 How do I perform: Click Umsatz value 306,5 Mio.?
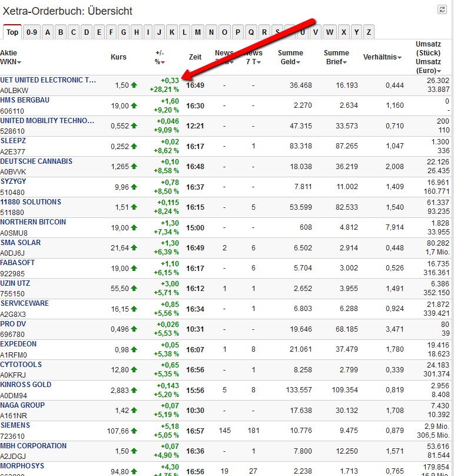433,435
